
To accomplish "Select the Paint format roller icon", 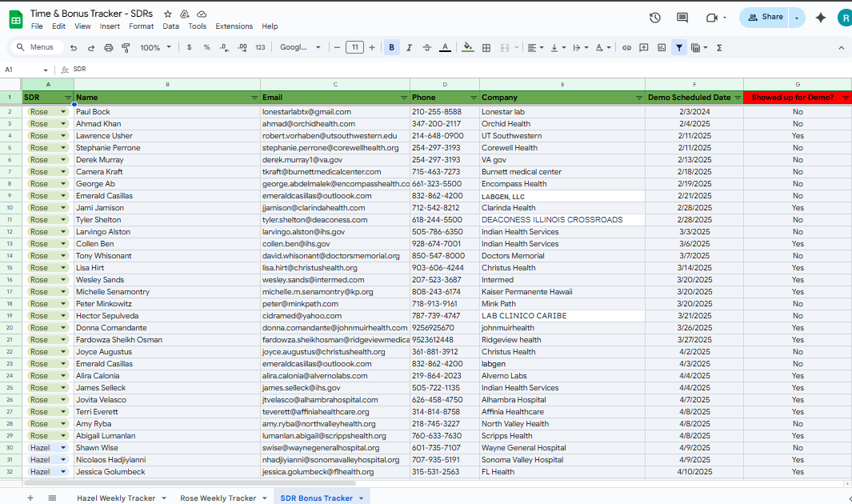I will tap(126, 48).
